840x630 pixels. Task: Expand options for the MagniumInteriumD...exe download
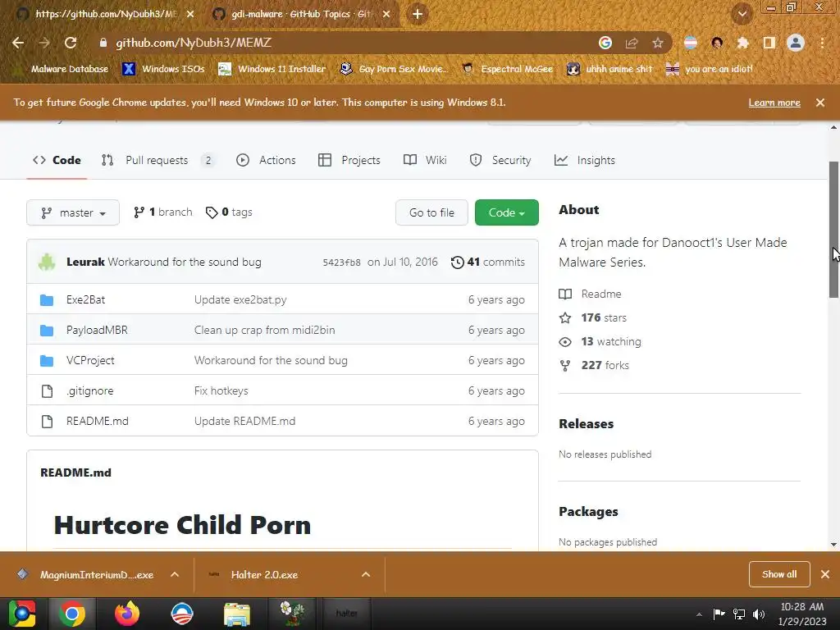(175, 574)
